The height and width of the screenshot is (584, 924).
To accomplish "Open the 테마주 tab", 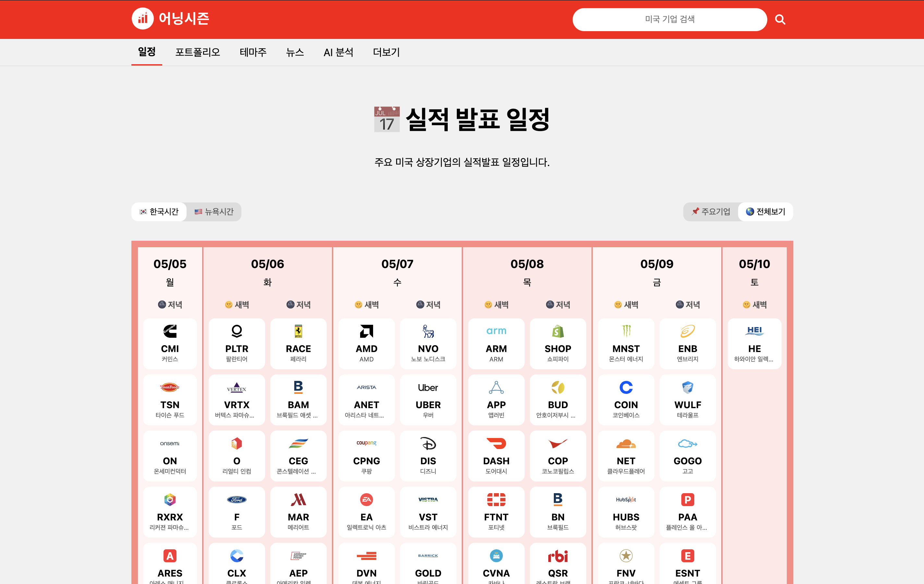I will pos(253,52).
